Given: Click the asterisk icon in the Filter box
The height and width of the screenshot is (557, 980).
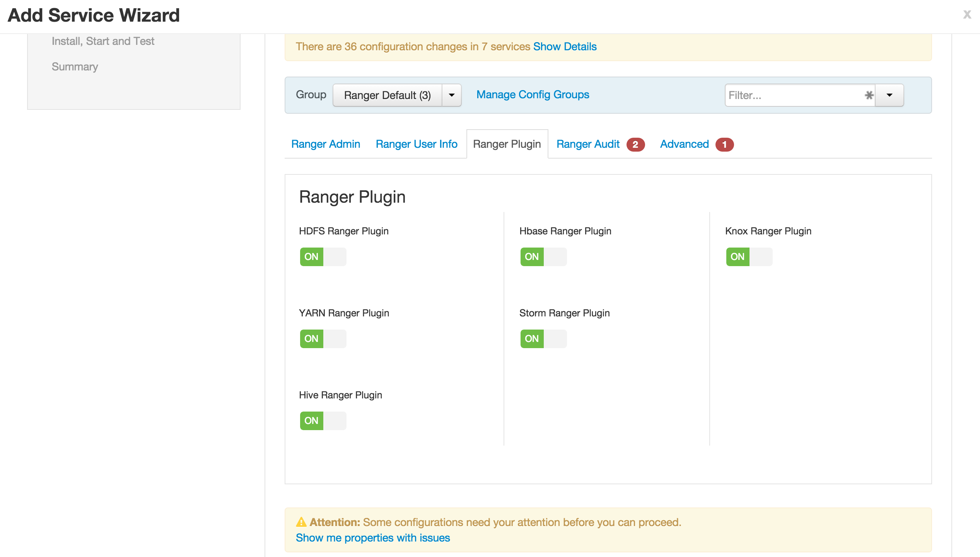Looking at the screenshot, I should tap(869, 95).
